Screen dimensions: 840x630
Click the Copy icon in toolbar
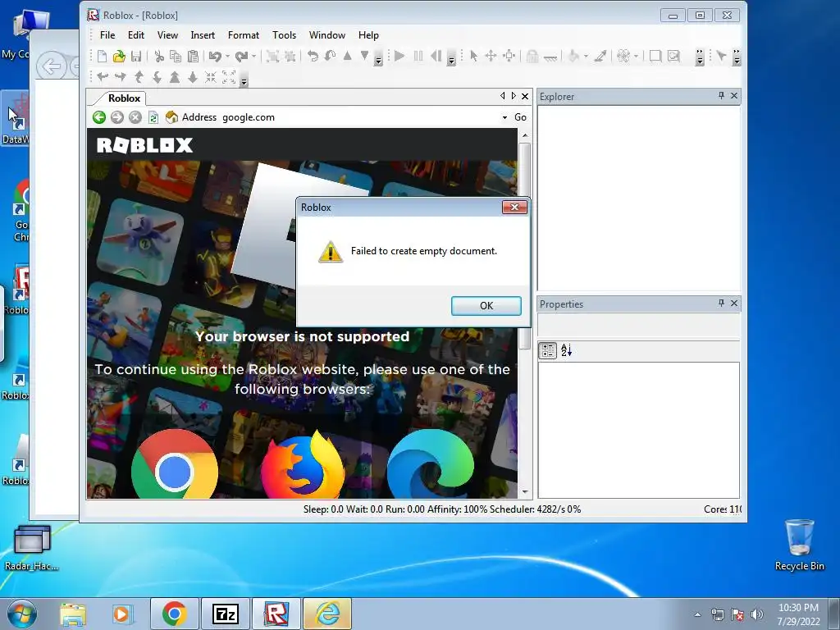[x=176, y=56]
